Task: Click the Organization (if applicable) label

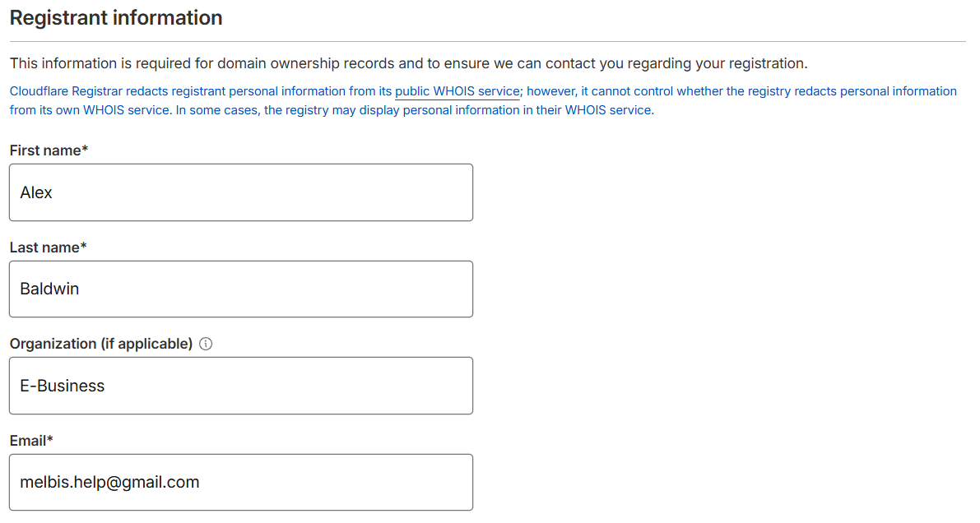Action: 101,344
